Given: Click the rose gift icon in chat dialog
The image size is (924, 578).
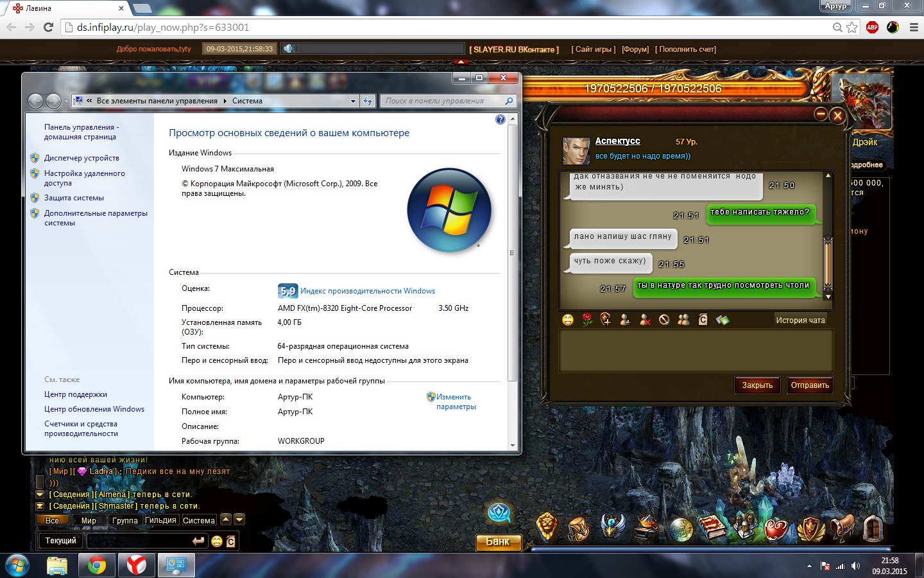Looking at the screenshot, I should 587,320.
